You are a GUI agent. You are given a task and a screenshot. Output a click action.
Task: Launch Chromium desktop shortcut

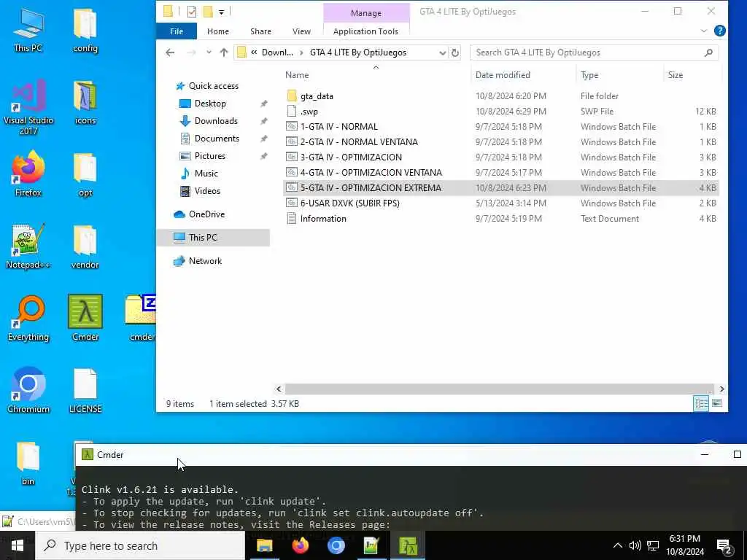coord(28,391)
